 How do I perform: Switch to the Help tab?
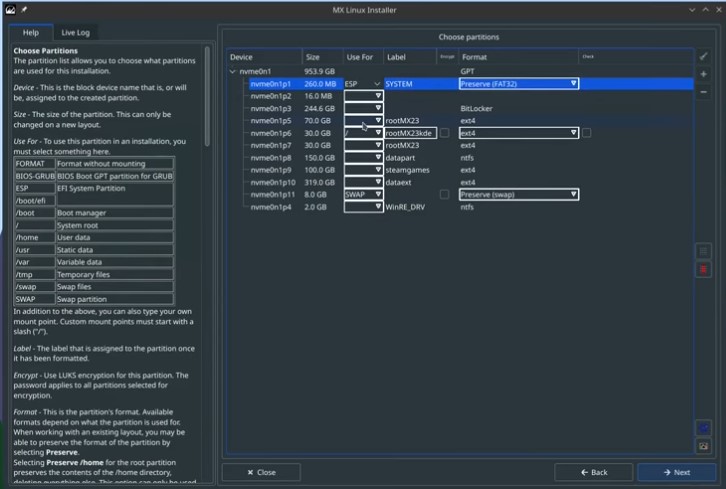[31, 32]
